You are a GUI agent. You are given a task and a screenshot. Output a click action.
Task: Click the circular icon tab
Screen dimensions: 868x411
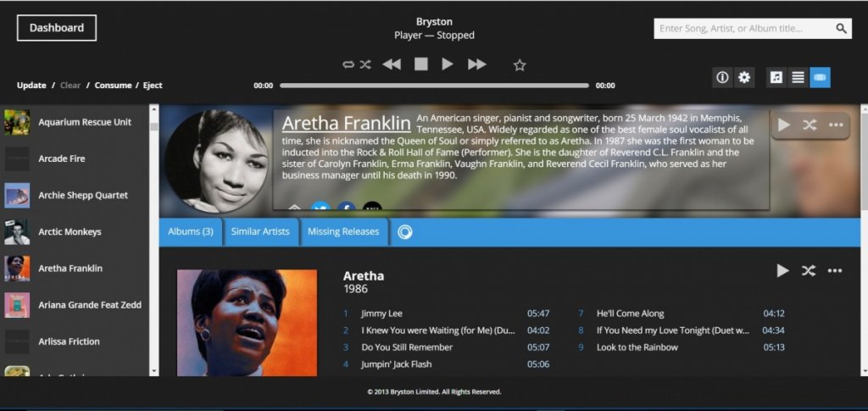tap(404, 232)
